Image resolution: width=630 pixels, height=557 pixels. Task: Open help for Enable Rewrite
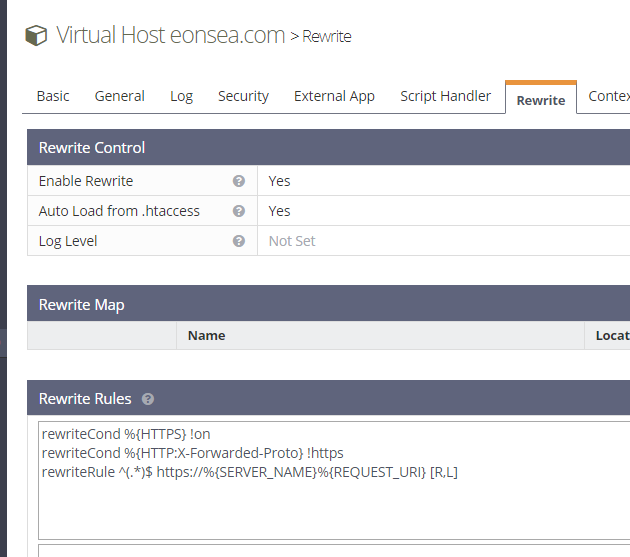click(x=239, y=181)
